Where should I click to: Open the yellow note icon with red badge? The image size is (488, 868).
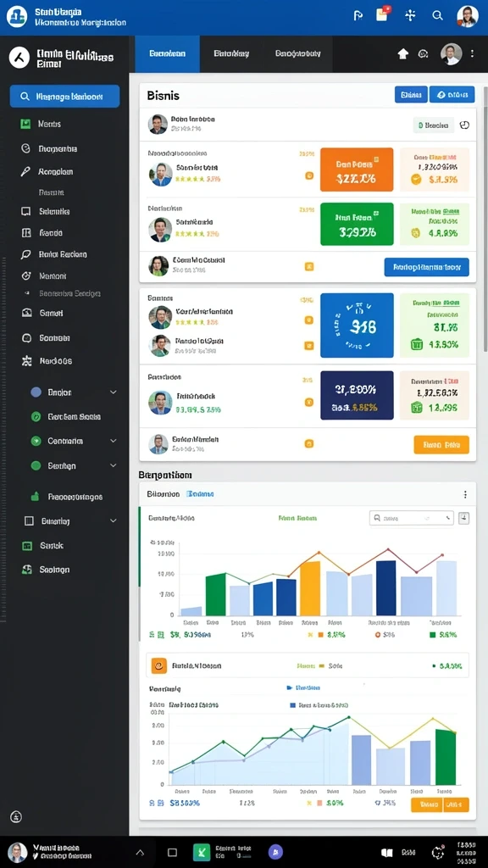tap(383, 14)
